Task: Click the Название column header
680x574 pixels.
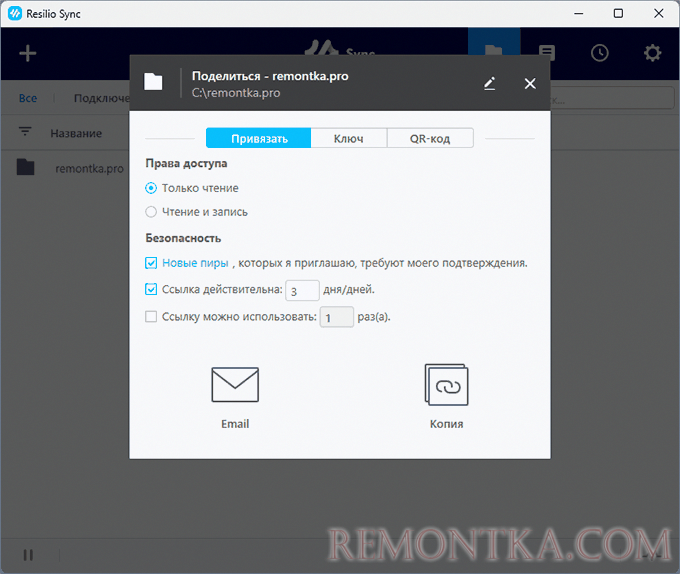Action: (76, 134)
